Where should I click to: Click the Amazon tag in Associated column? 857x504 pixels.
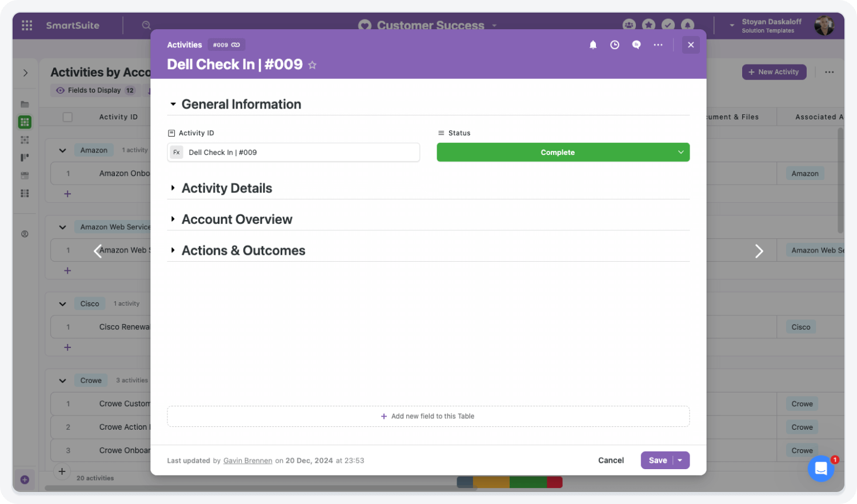pos(805,174)
